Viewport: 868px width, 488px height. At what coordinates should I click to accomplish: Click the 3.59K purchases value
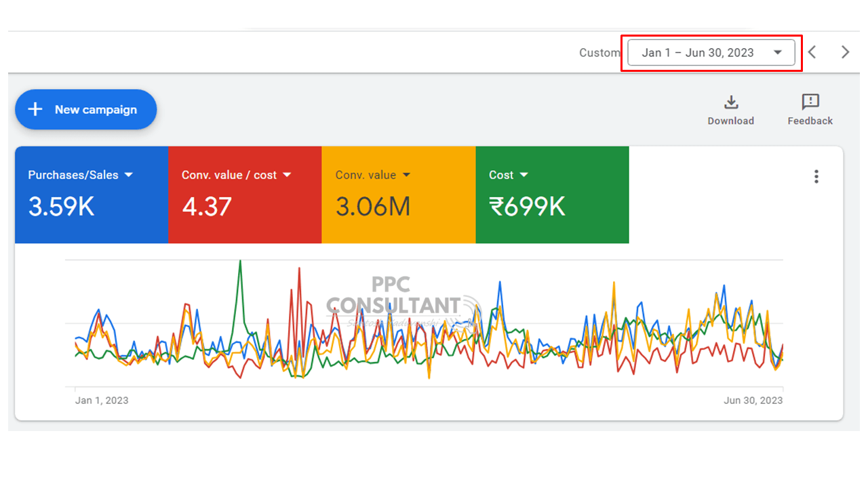pos(61,207)
